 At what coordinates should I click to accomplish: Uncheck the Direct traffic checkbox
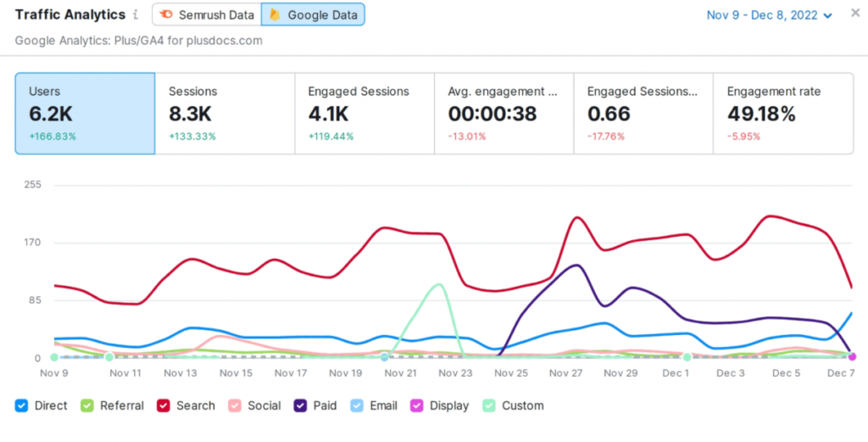(21, 406)
